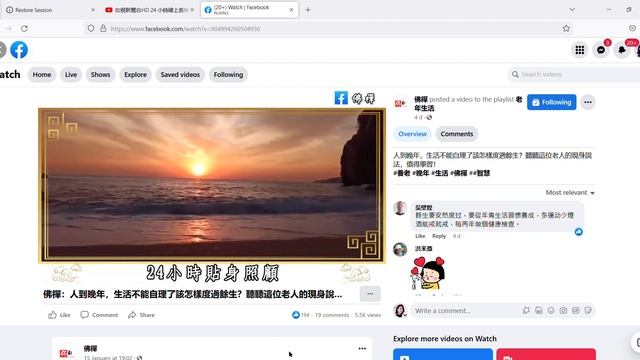640x360 pixels.
Task: Open Messenger chat icon
Action: point(601,50)
